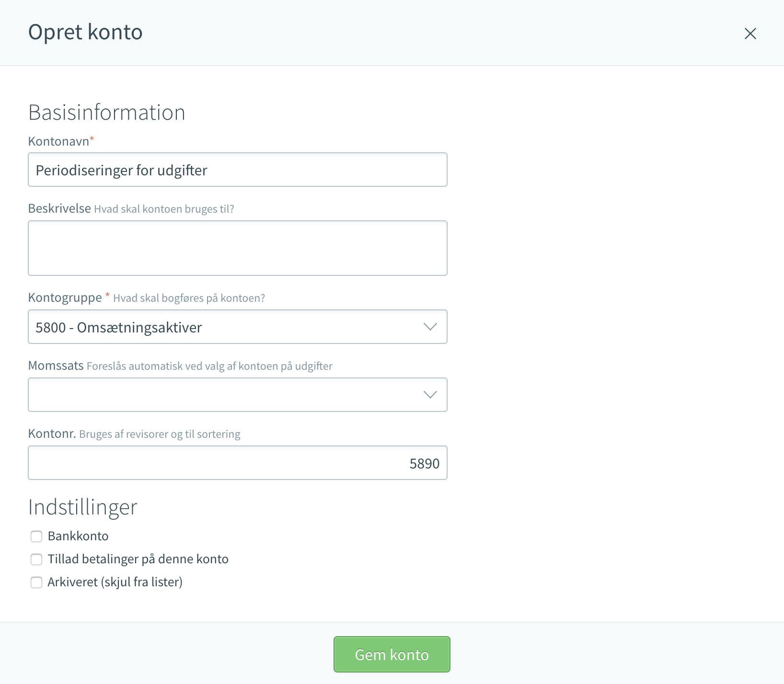
Task: Click the Kontonavn input field
Action: coord(238,170)
